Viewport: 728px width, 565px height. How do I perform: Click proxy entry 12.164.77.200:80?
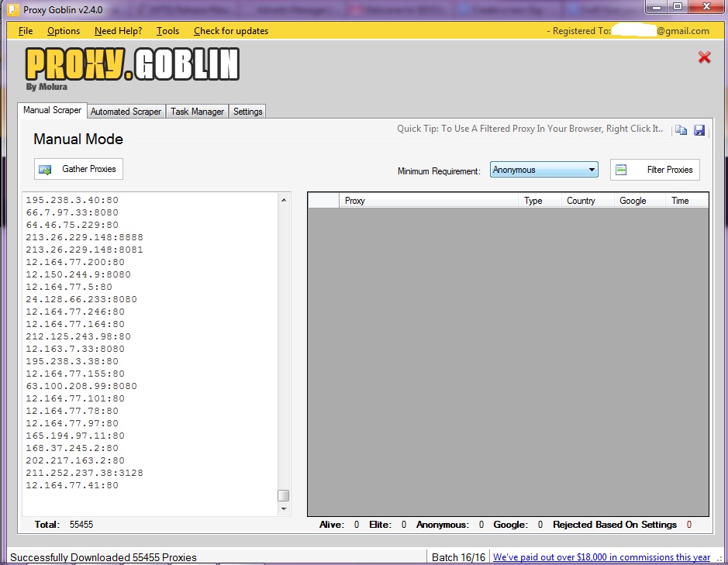[75, 262]
